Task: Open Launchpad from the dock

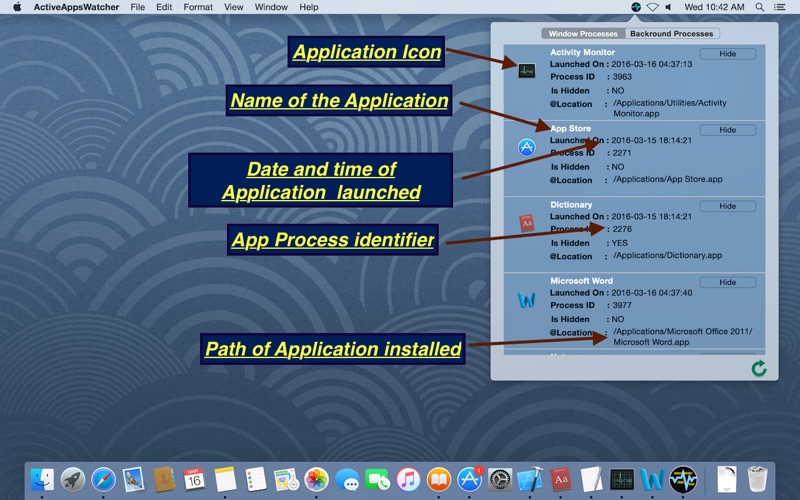Action: point(72,480)
